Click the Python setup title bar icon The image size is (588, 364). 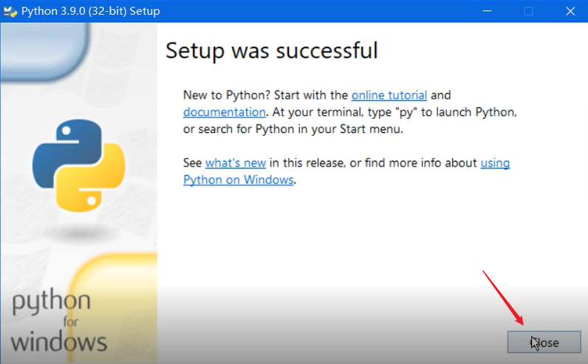[10, 11]
